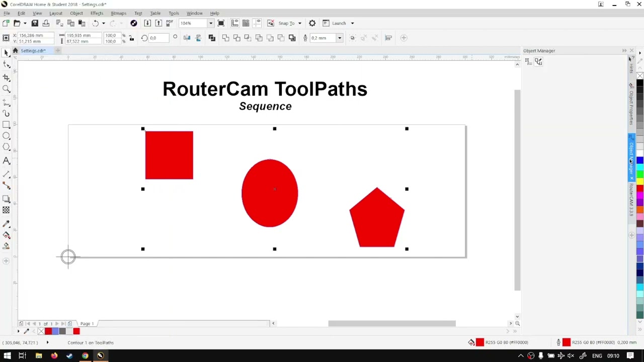The width and height of the screenshot is (644, 362).
Task: Toggle Show guidelines button
Action: click(x=257, y=23)
